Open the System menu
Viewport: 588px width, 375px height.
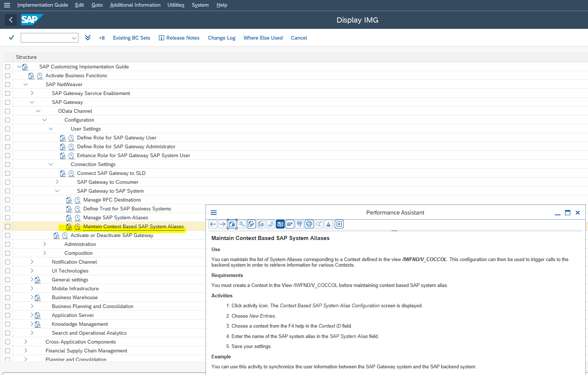[x=200, y=5]
